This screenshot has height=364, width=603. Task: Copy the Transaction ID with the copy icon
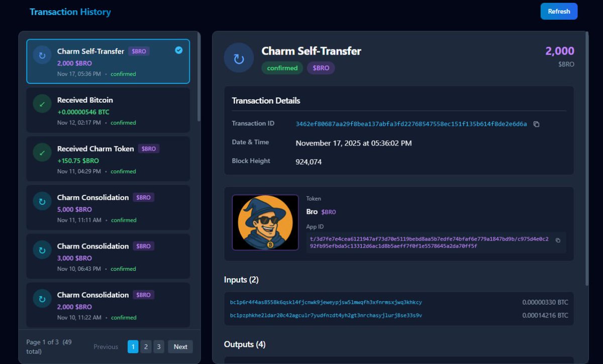[x=536, y=124]
